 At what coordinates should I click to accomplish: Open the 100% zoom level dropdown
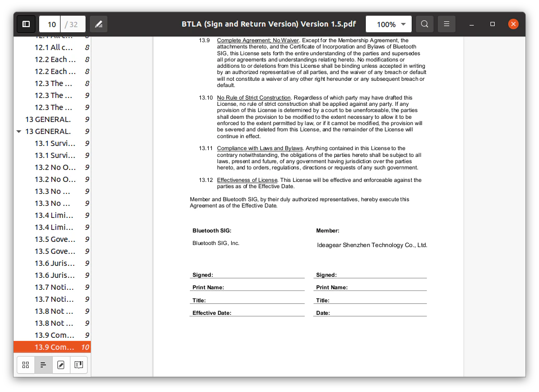389,24
